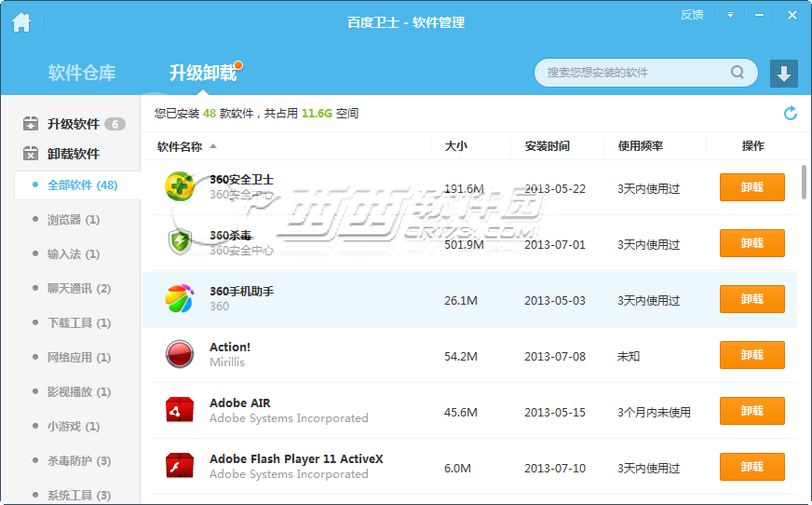The width and height of the screenshot is (812, 505).
Task: Uninstall Adobe Flash Player with 卸载 button
Action: [751, 467]
